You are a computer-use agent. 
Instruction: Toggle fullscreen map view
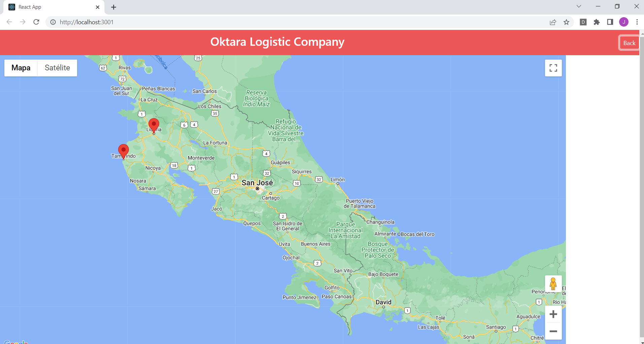coord(553,68)
